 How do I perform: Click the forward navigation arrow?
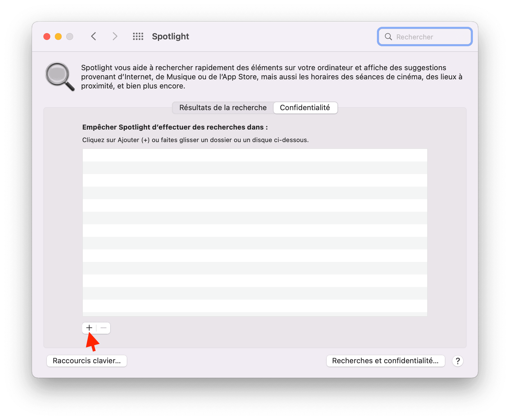pyautogui.click(x=115, y=37)
